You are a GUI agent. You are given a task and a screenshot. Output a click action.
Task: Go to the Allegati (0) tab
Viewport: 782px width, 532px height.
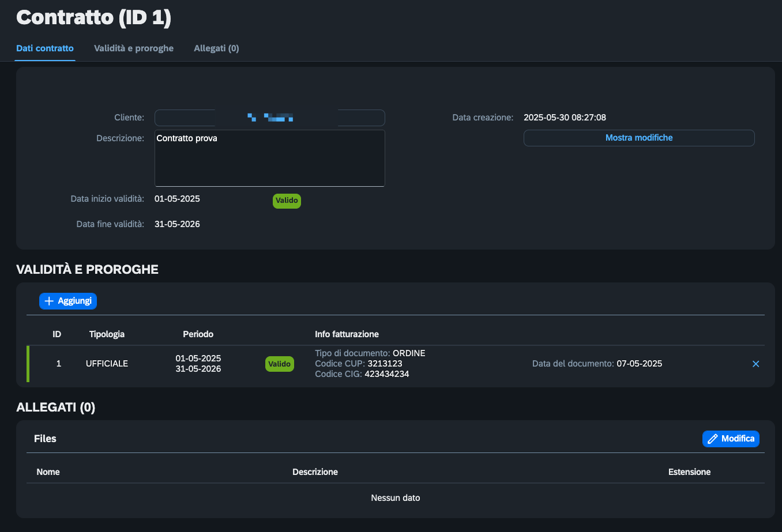pos(216,48)
